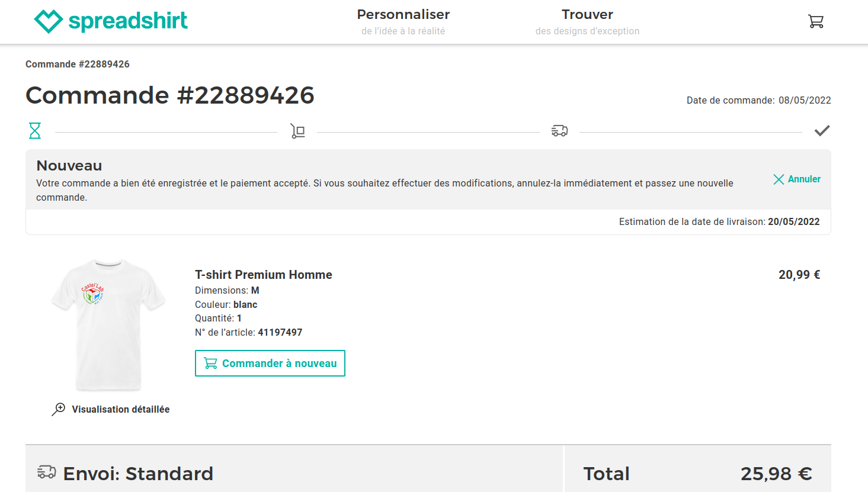Click the Commande #22889426 breadcrumb
The width and height of the screenshot is (868, 492).
78,65
